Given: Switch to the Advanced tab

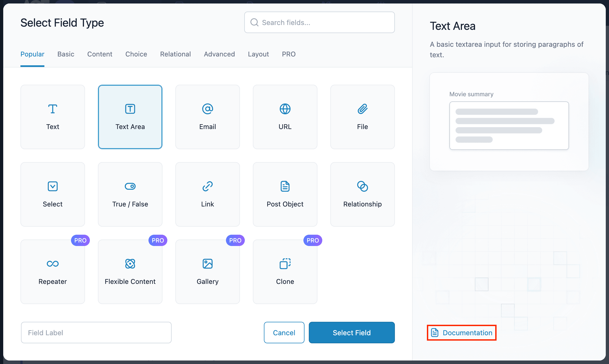Looking at the screenshot, I should coord(219,54).
